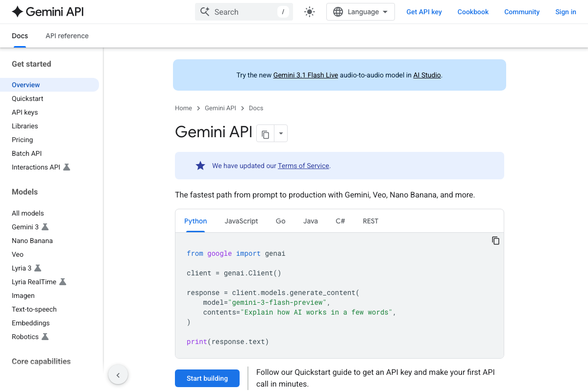This screenshot has width=588, height=392.
Task: Copy the Python code snippet
Action: [x=495, y=240]
